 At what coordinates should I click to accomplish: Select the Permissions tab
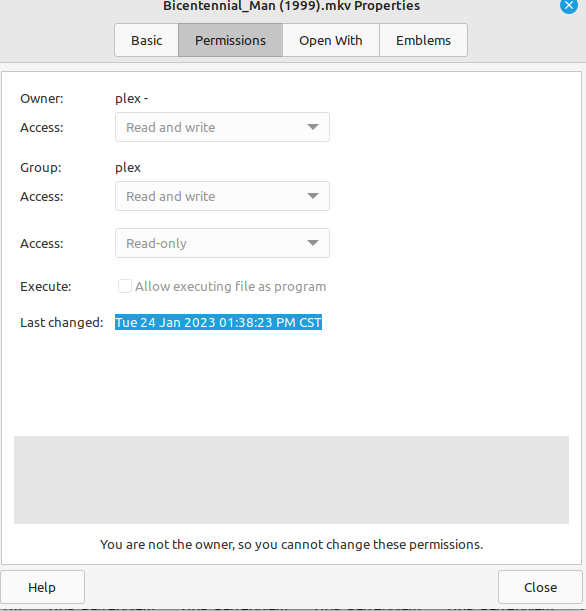(x=230, y=40)
